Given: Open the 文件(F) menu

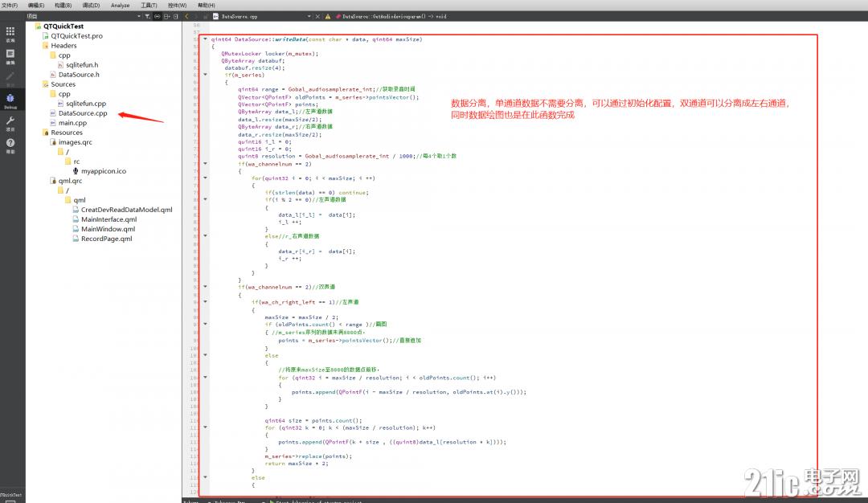Looking at the screenshot, I should [10, 5].
